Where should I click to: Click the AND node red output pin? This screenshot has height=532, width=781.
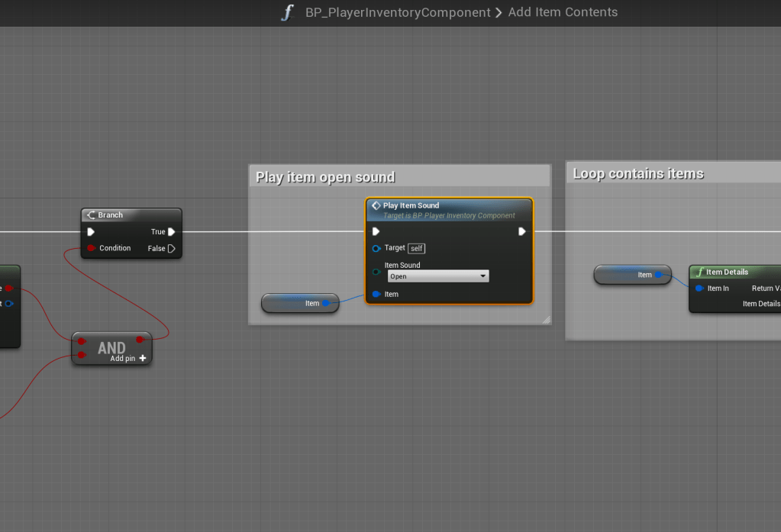[x=140, y=340]
